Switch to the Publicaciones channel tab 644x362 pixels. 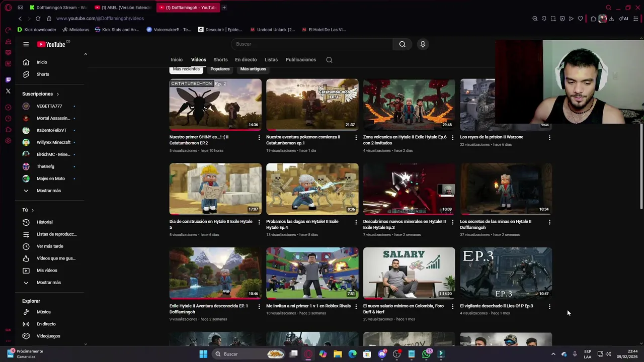click(301, 60)
